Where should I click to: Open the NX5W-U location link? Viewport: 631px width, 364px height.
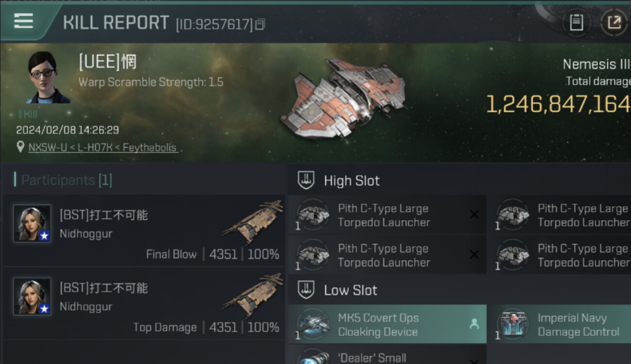(102, 148)
